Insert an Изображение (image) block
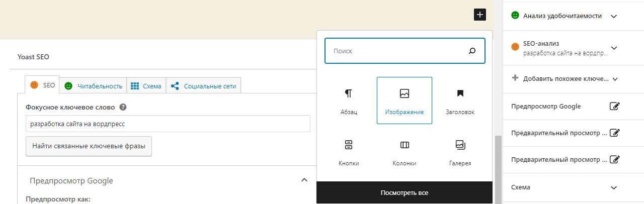Screen dimensions: 644x204 [x=404, y=100]
